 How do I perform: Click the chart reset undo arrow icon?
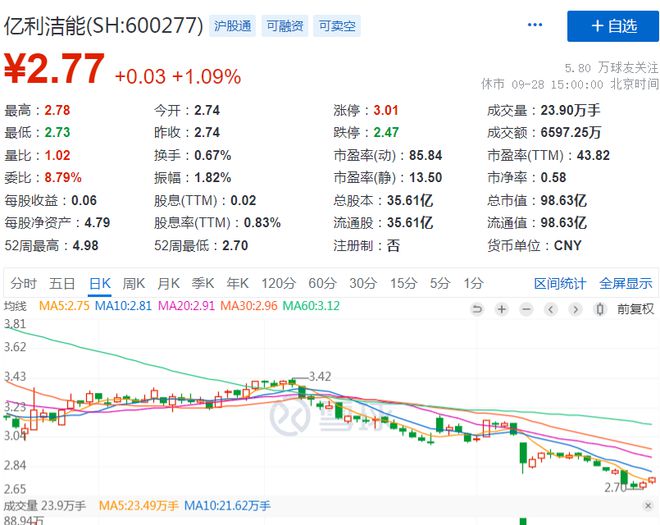477,309
